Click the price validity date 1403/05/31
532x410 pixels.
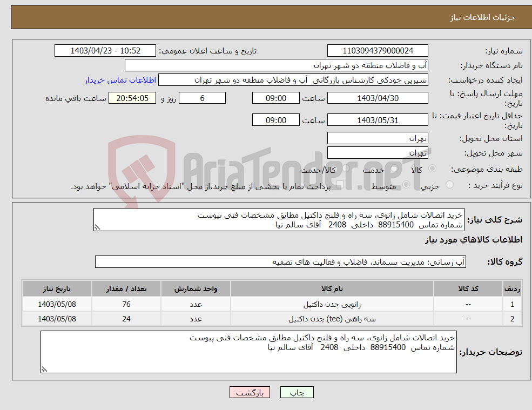[378, 120]
